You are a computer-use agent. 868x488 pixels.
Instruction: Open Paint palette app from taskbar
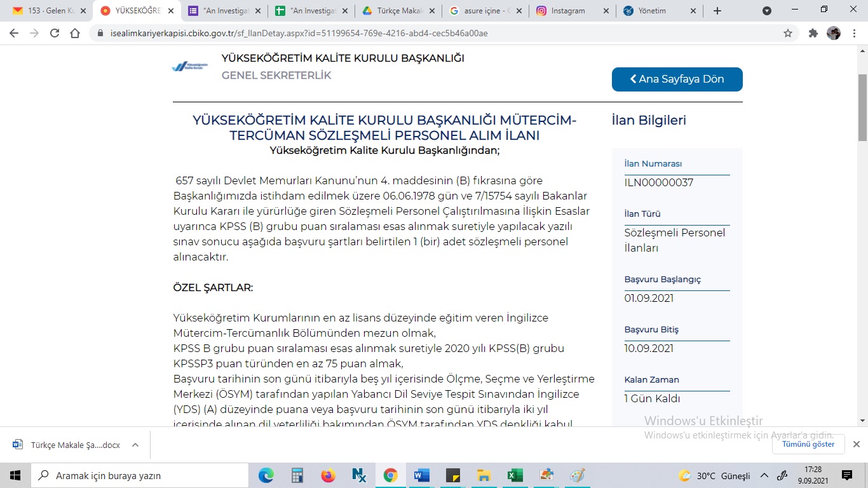[x=577, y=475]
